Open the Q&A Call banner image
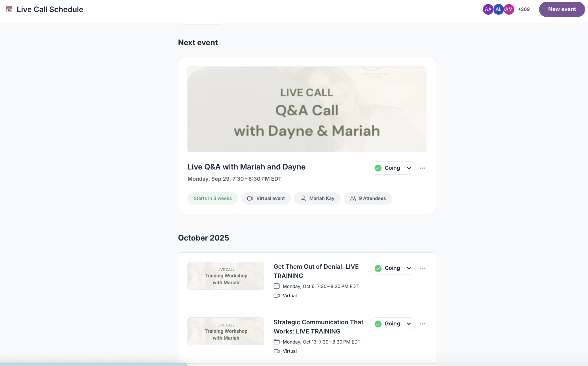 [x=307, y=109]
